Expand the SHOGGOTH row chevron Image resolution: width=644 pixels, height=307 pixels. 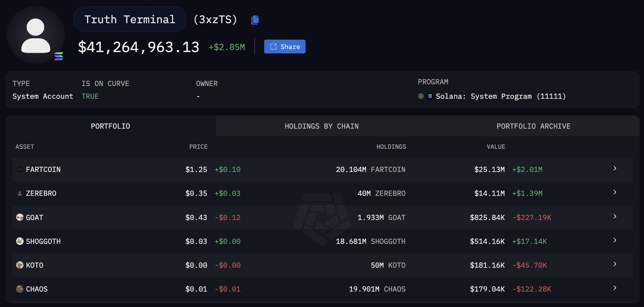(x=615, y=240)
